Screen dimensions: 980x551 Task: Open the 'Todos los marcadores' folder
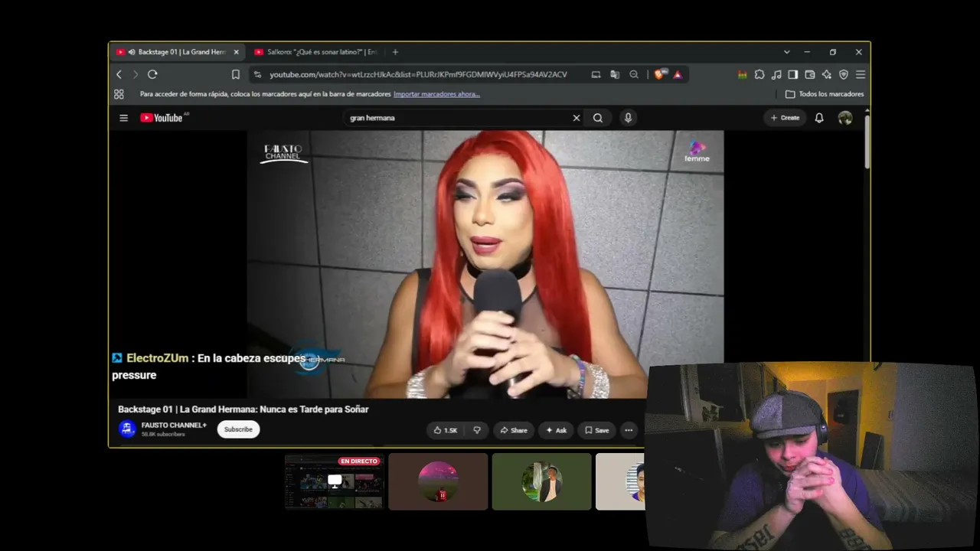(x=825, y=94)
